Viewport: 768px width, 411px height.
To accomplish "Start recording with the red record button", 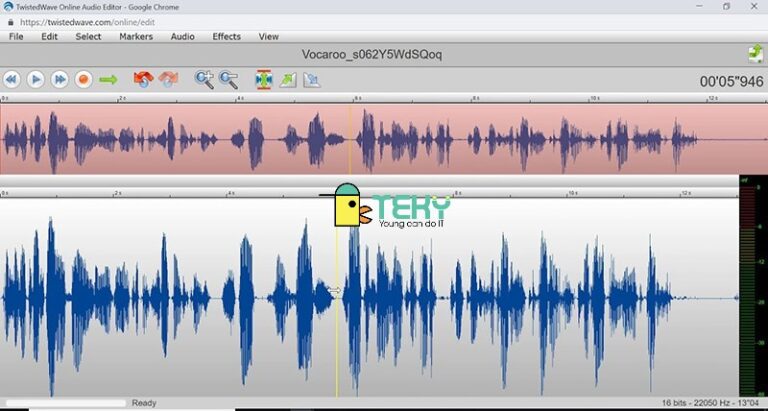I will click(x=84, y=79).
